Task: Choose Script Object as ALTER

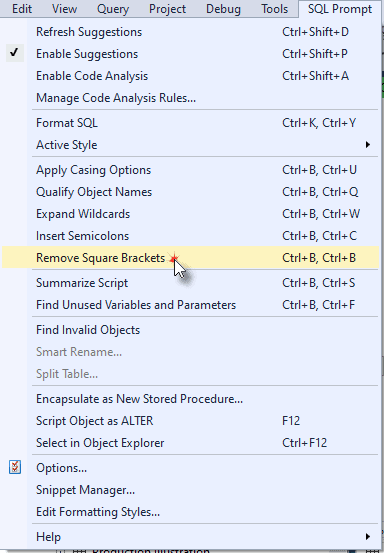Action: tap(190, 421)
